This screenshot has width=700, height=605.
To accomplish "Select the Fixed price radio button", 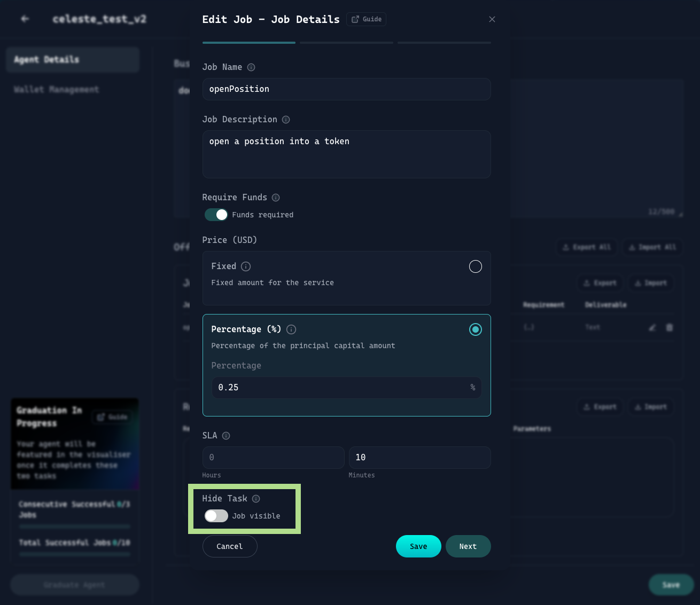I will (x=475, y=266).
